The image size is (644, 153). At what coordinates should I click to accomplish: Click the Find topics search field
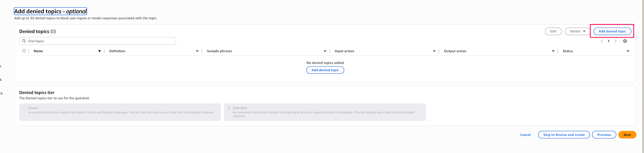point(100,41)
